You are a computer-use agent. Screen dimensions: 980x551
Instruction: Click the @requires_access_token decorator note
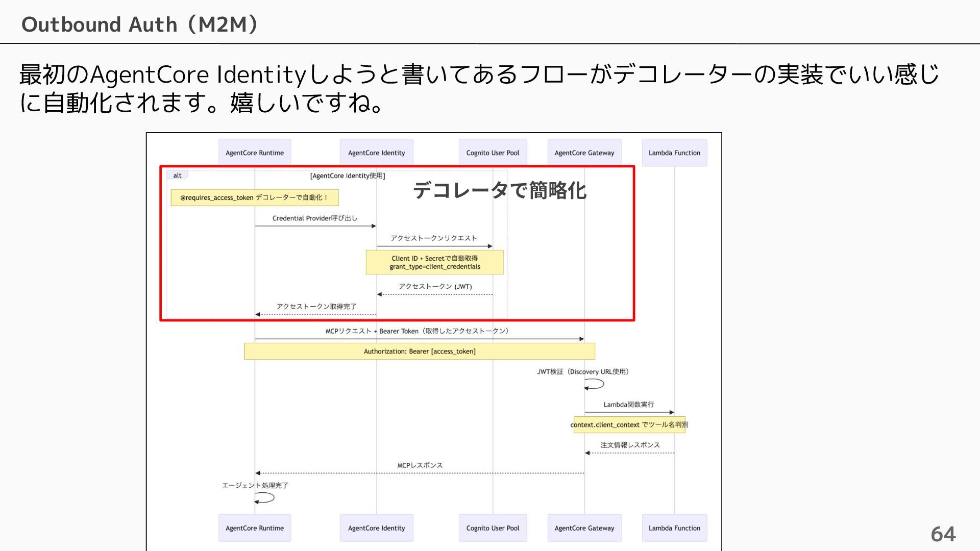pyautogui.click(x=254, y=197)
